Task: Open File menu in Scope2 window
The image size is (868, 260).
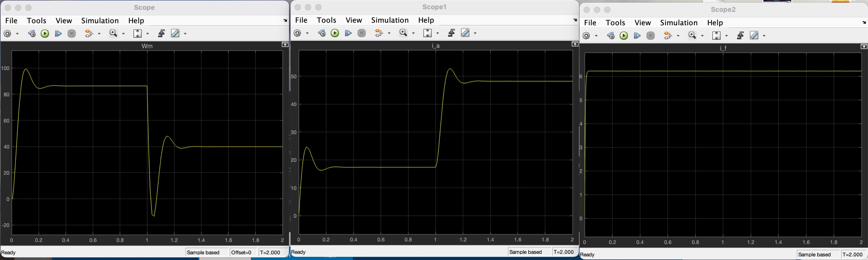Action: point(590,23)
